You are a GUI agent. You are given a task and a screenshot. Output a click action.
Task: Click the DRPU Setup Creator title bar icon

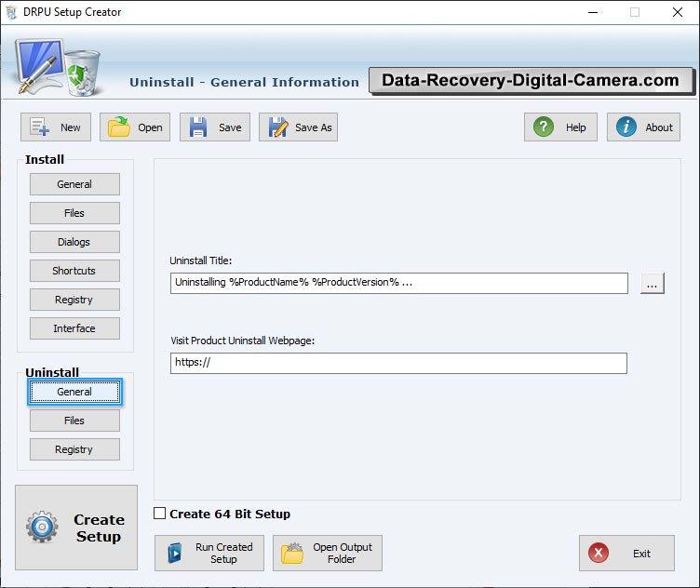pyautogui.click(x=11, y=12)
